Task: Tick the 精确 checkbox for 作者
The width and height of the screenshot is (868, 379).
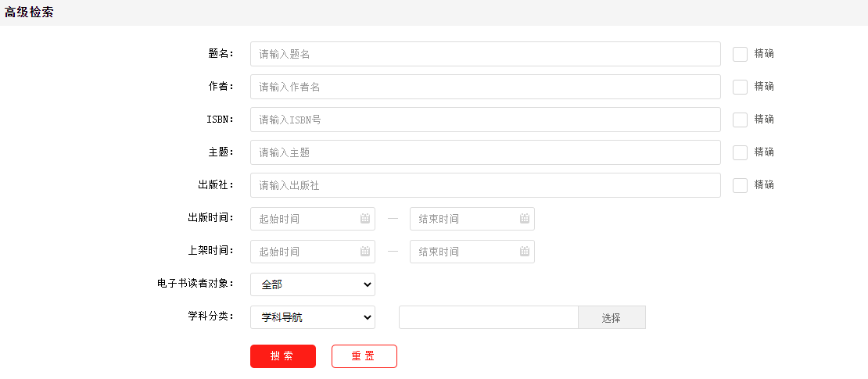Action: 740,87
